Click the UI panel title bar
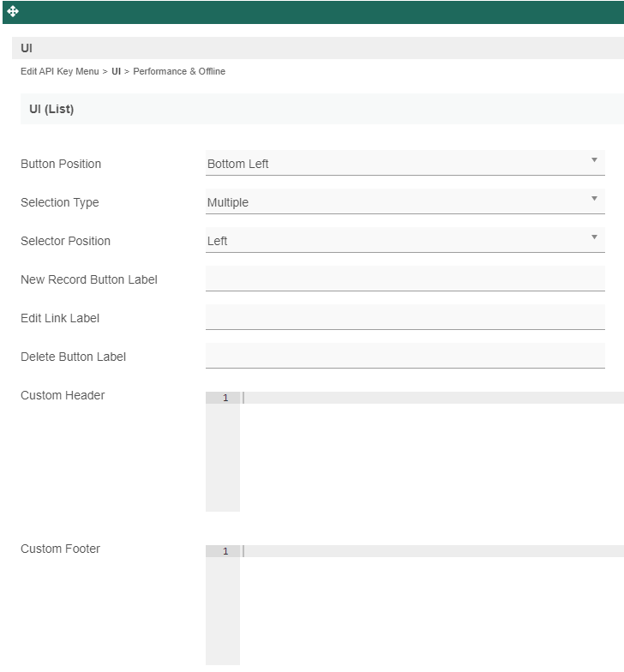Screen dimensions: 624x672 [317, 48]
